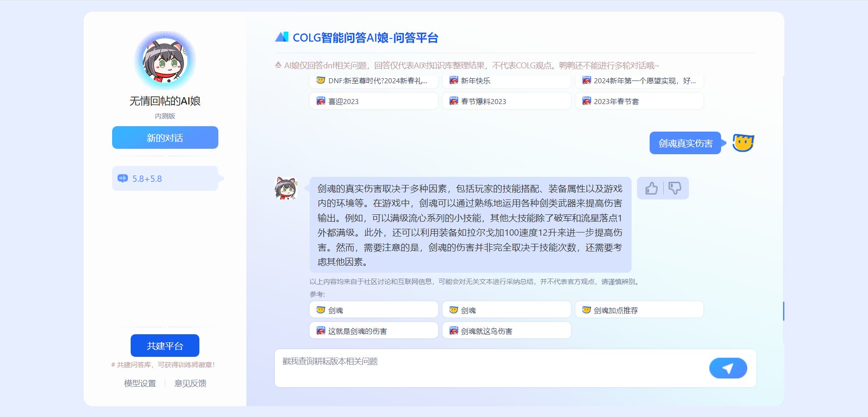Open reference 喜迎2023
Screen dimensions: 868x417
tap(374, 101)
